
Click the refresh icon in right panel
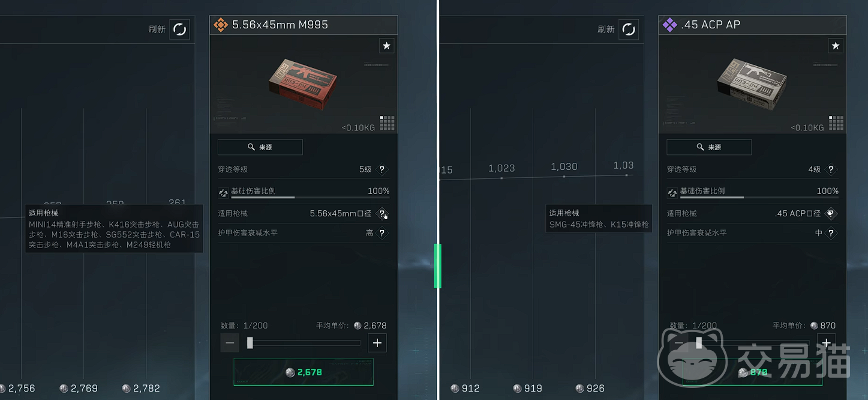click(x=628, y=29)
